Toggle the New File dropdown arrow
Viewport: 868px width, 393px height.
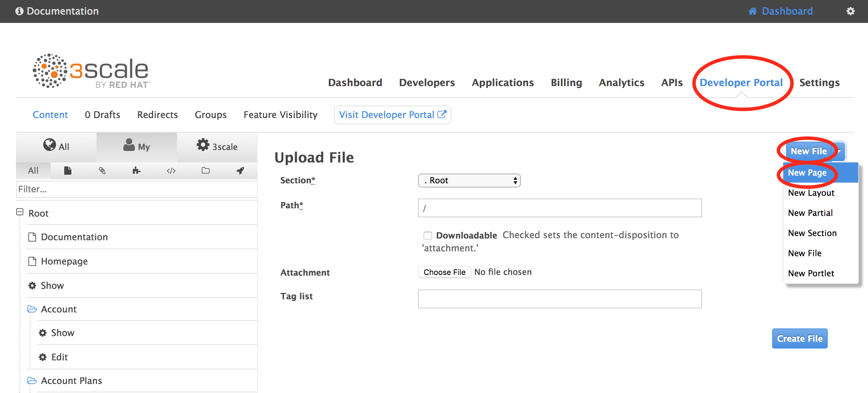click(839, 151)
